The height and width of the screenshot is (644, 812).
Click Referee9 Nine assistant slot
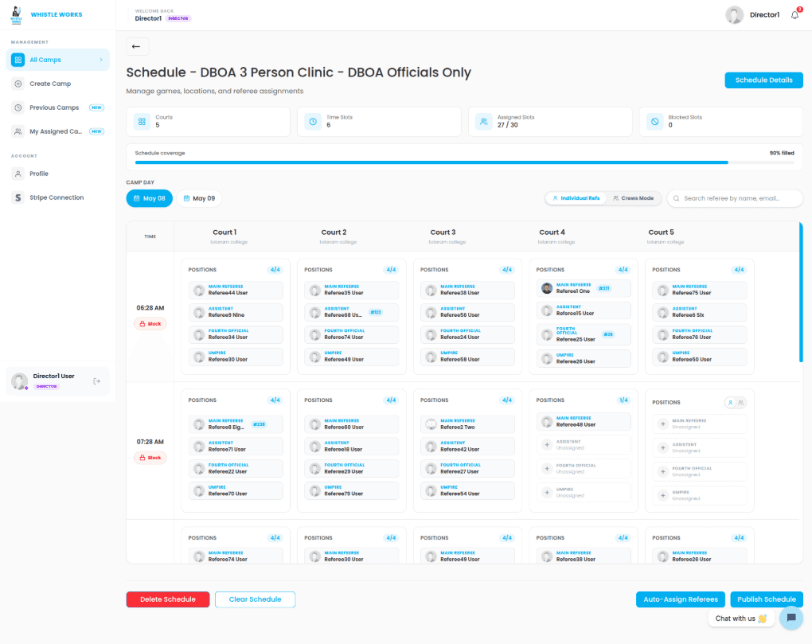point(236,313)
